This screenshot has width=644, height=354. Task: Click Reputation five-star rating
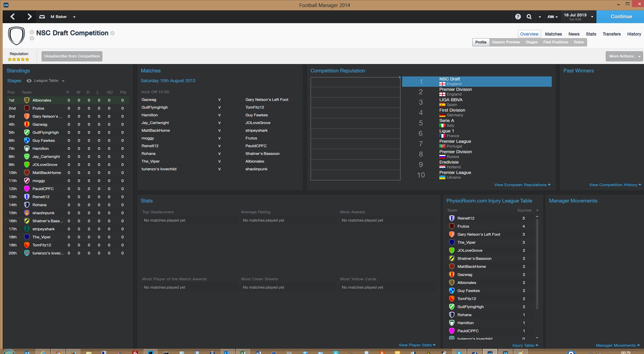pos(18,59)
